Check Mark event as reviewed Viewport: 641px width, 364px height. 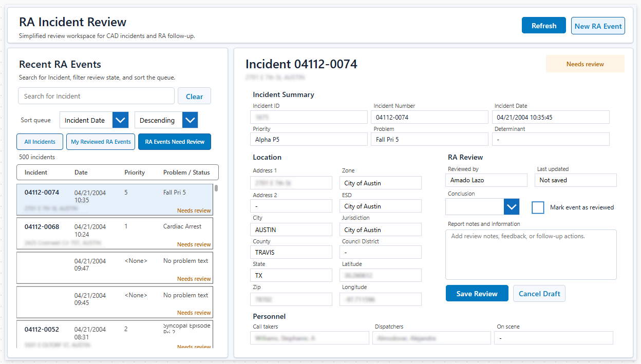click(x=538, y=207)
